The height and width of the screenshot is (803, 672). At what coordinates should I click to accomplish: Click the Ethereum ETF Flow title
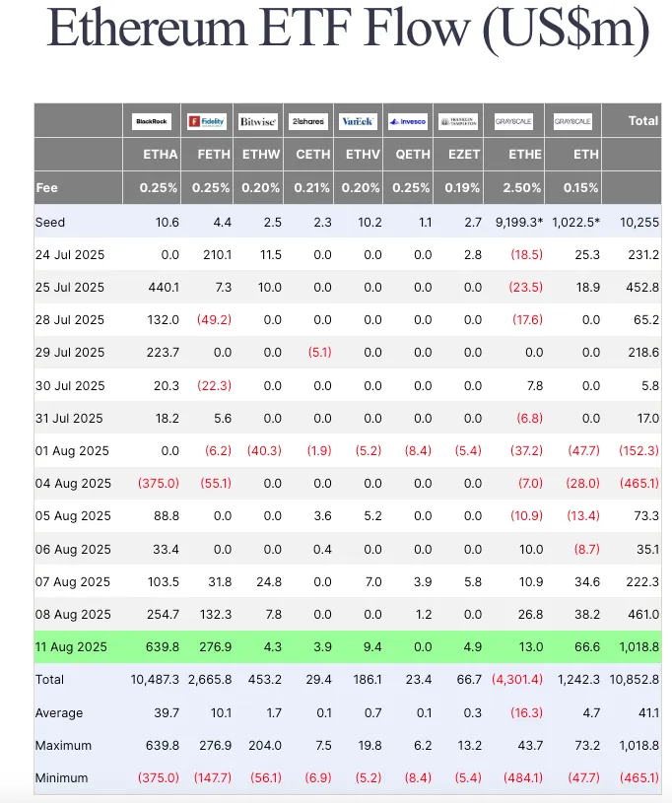pyautogui.click(x=347, y=32)
